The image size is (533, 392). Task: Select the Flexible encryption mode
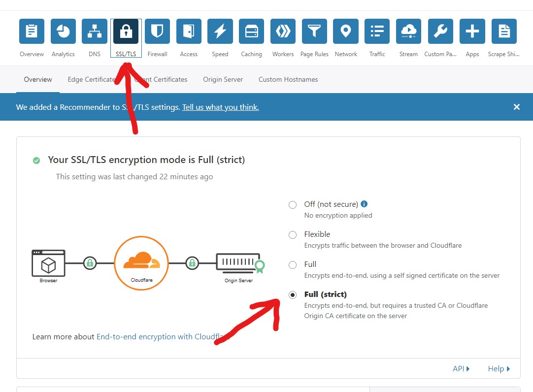(293, 235)
